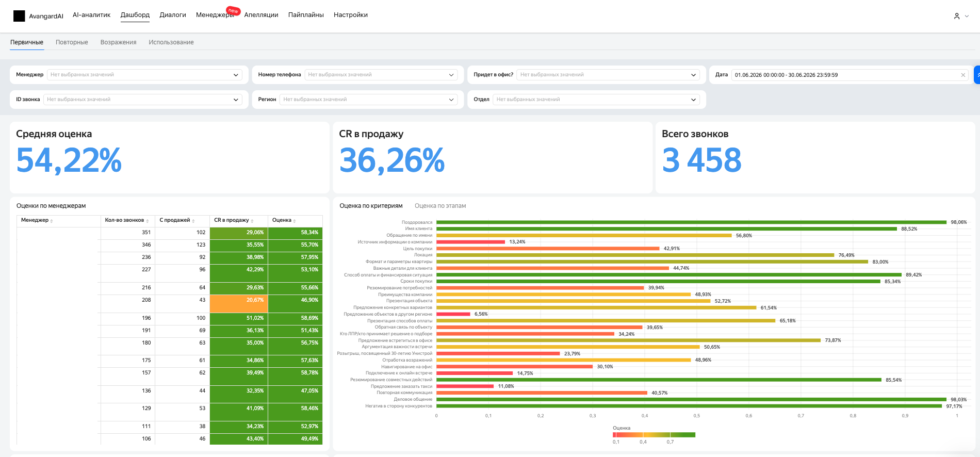
Task: Expand the account chevron next to profile icon
Action: coord(967,16)
